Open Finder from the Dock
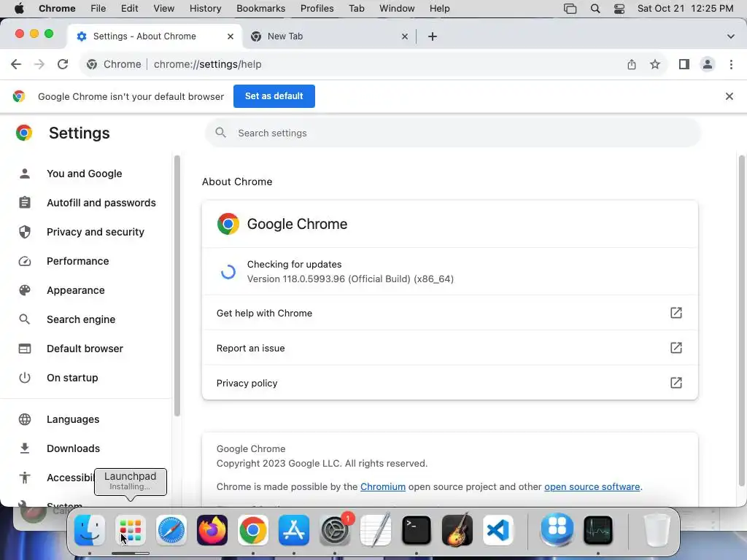Viewport: 747px width, 560px height. (x=90, y=530)
